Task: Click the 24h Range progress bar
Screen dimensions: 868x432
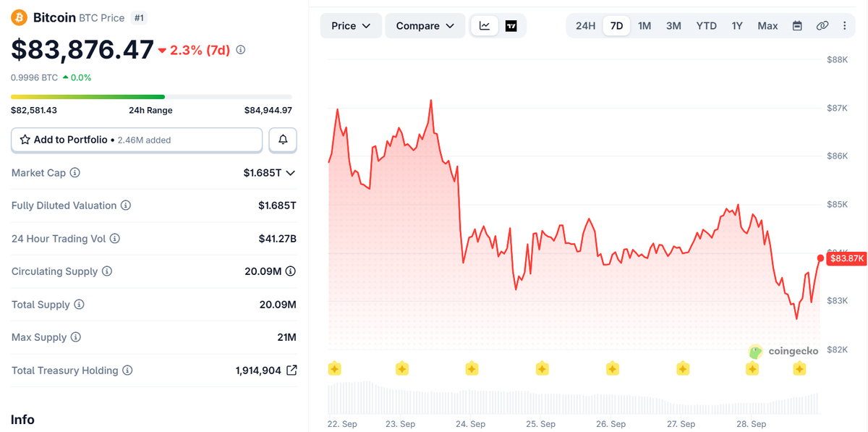Action: [151, 96]
